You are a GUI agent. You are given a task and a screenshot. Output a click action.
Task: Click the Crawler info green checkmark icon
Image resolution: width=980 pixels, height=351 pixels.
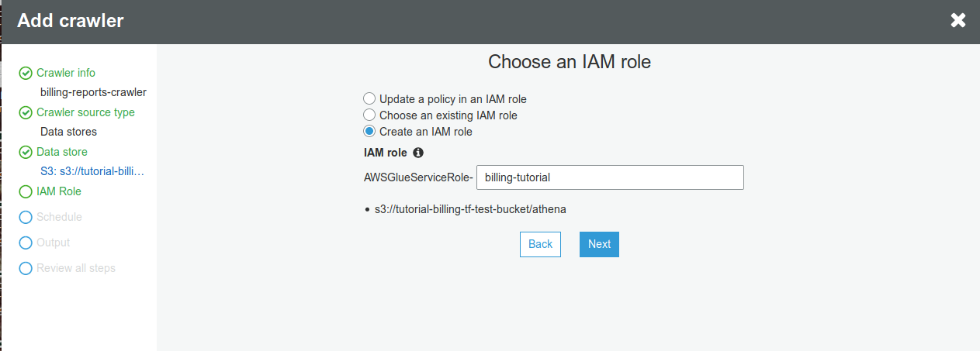click(x=26, y=74)
